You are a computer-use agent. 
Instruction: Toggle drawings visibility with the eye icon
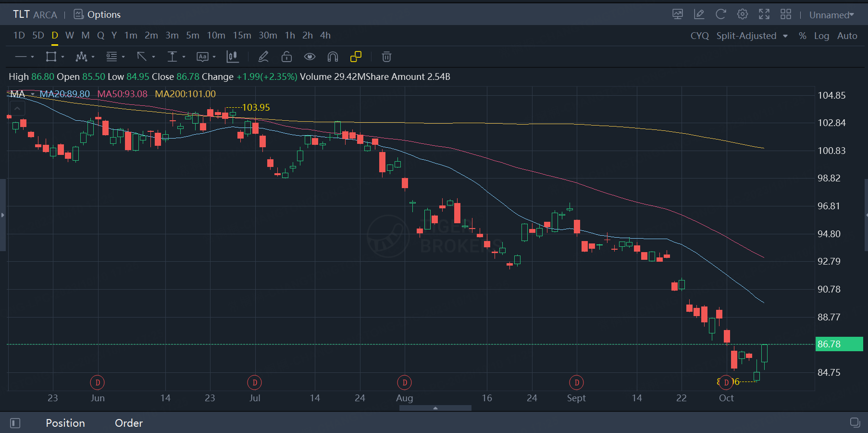pyautogui.click(x=310, y=57)
